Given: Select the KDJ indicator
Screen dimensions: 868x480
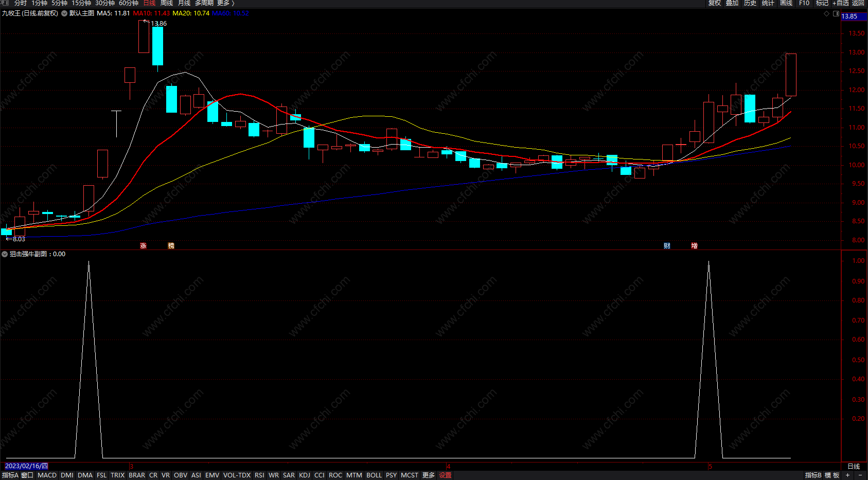Looking at the screenshot, I should pos(305,475).
